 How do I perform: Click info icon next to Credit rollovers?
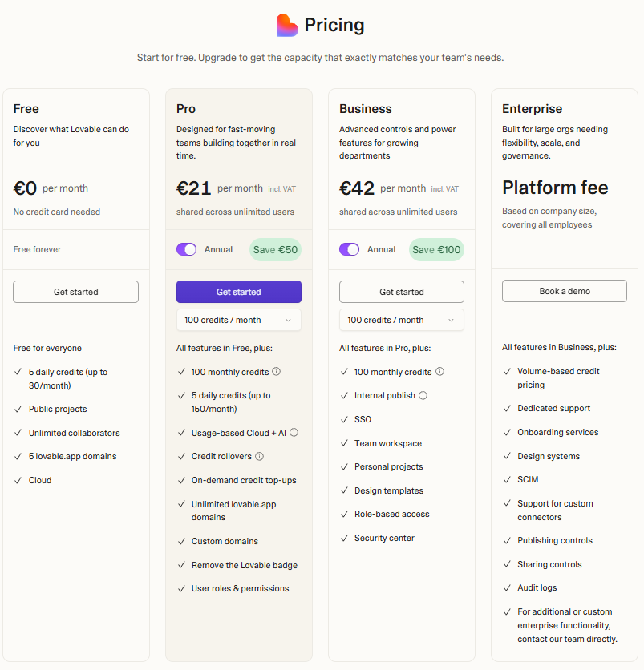[x=259, y=457]
